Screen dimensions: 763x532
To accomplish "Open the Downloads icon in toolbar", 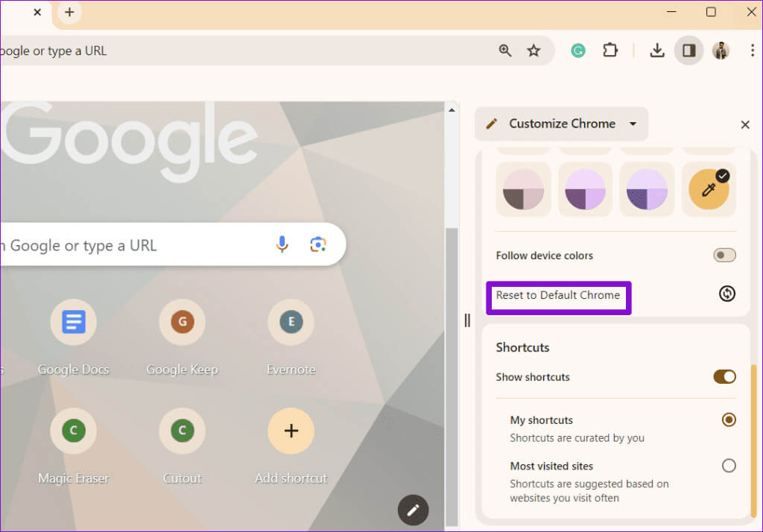I will (x=657, y=50).
